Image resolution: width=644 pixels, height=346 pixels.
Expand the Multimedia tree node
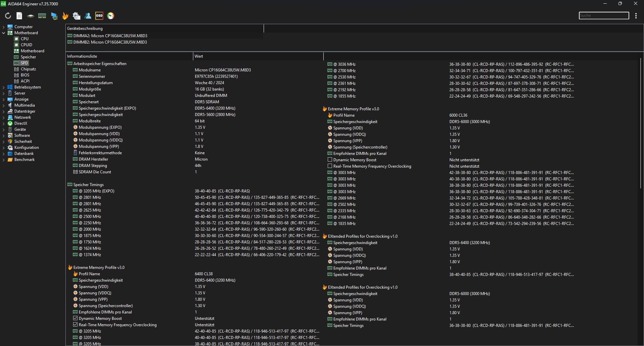click(4, 105)
